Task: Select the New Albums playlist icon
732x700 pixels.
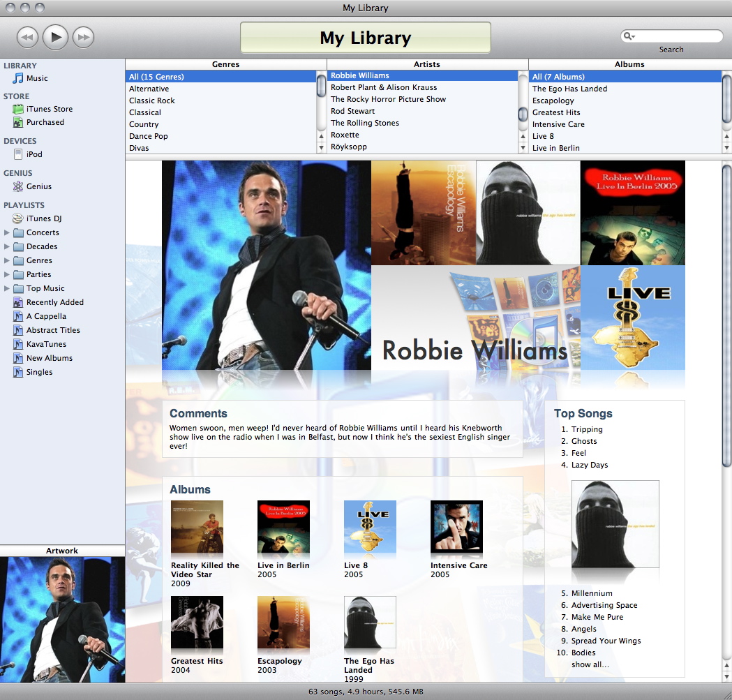Action: pyautogui.click(x=17, y=358)
